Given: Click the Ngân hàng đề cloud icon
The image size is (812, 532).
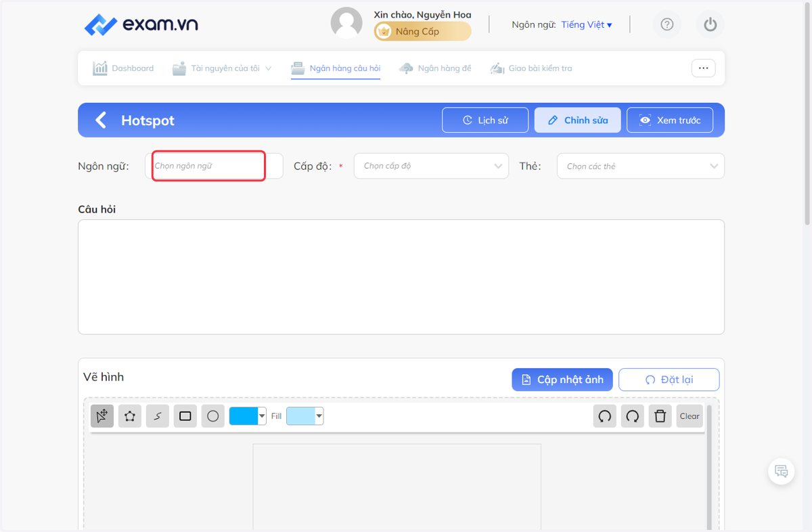Looking at the screenshot, I should (x=406, y=68).
